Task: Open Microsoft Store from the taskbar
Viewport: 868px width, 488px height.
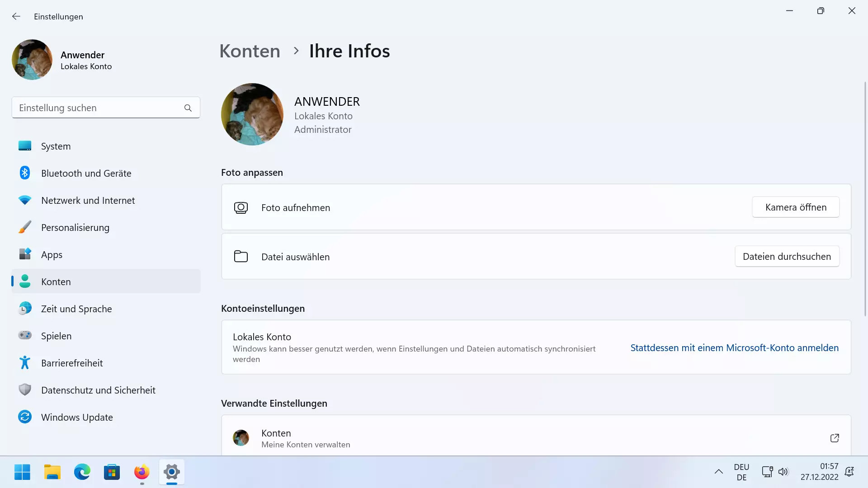Action: pos(112,472)
